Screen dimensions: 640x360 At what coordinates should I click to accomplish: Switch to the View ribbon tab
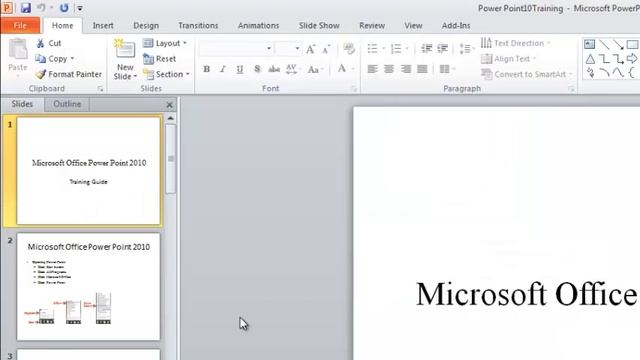tap(413, 25)
